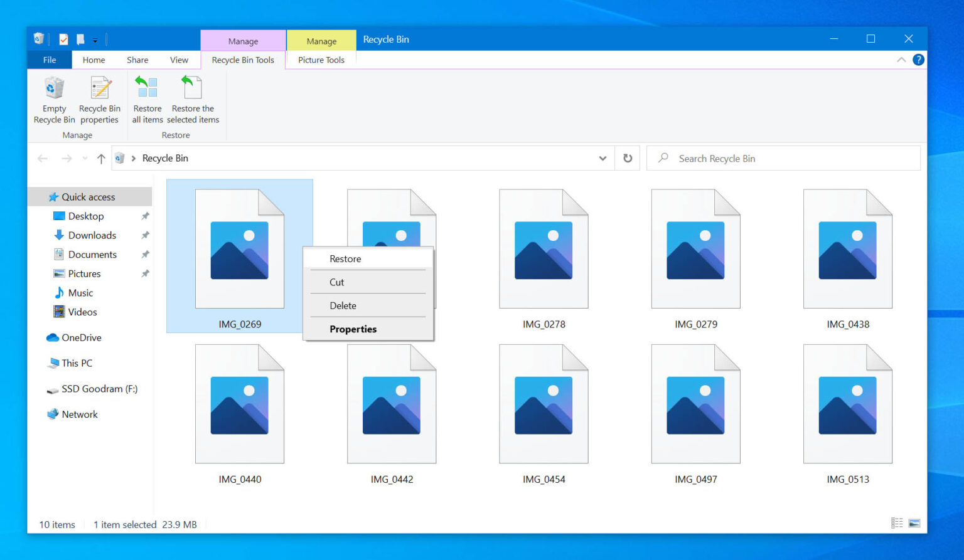The width and height of the screenshot is (964, 560).
Task: Click the Back navigation button
Action: pos(42,158)
